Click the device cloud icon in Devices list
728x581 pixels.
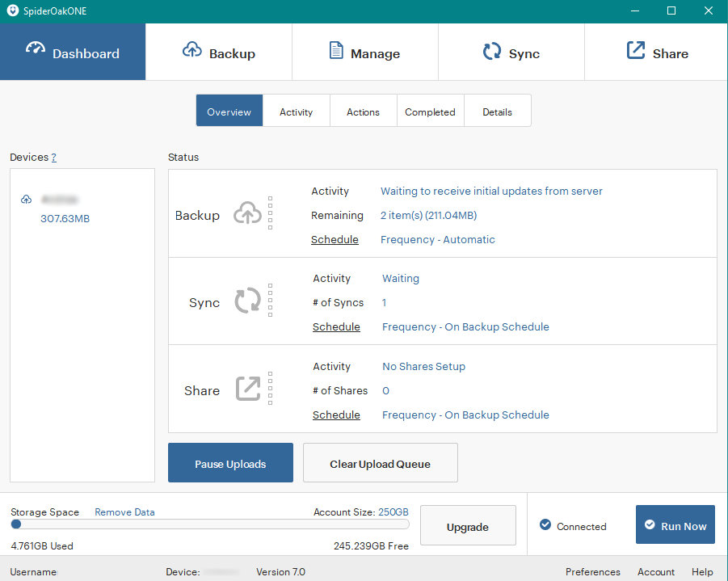27,200
